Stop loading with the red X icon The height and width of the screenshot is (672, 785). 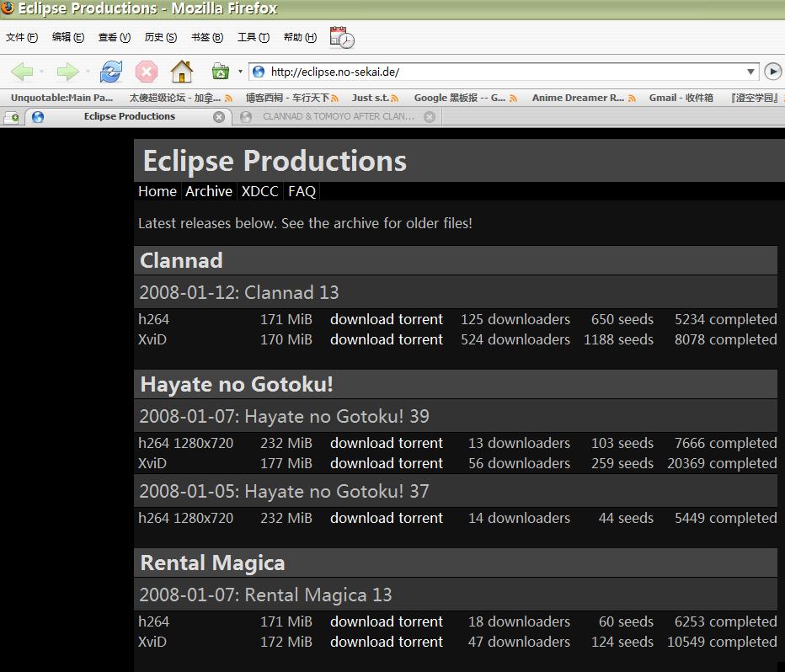[x=147, y=72]
